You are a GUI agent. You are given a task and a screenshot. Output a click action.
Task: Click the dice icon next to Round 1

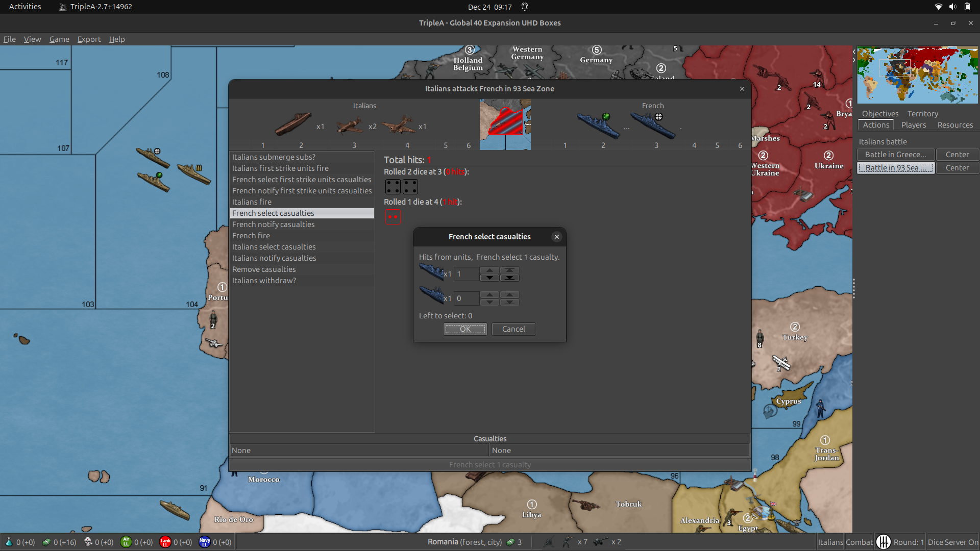pos(885,542)
